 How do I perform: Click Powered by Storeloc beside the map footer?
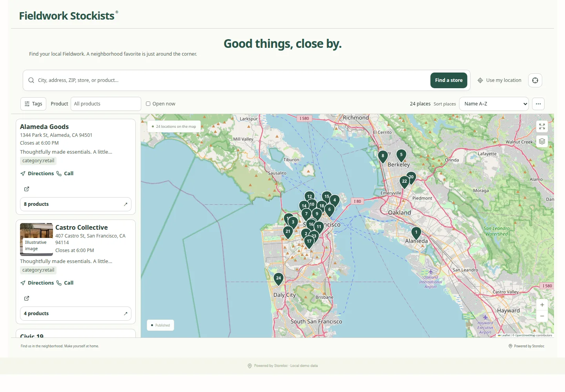[527, 346]
